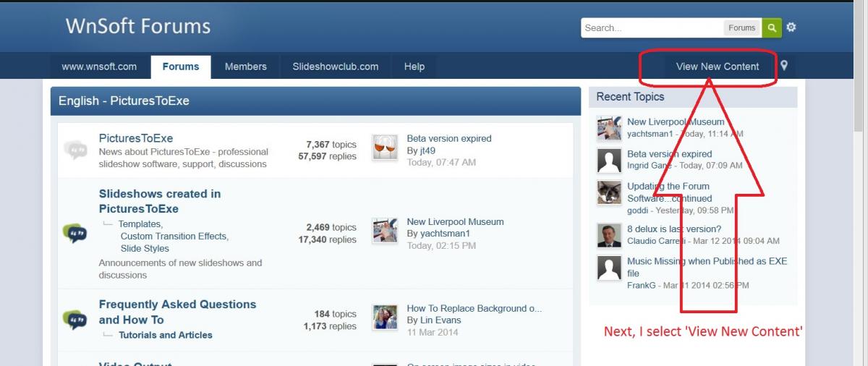Click the Frequently Asked Questions forum icon
Image resolution: width=868 pixels, height=366 pixels.
pos(75,318)
